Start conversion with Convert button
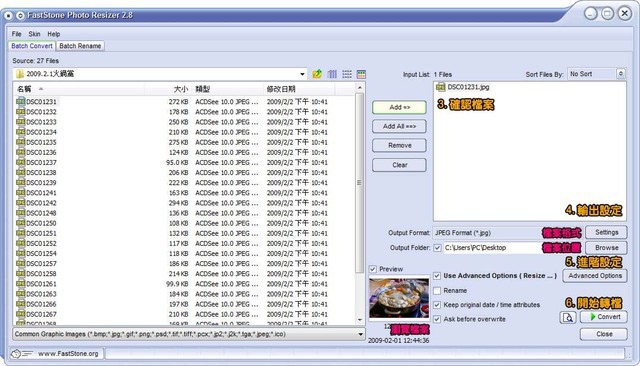The height and width of the screenshot is (366, 640). [x=604, y=317]
